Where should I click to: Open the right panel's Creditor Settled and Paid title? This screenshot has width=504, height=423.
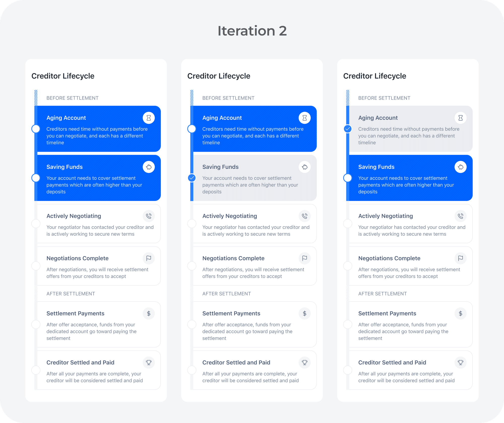[392, 362]
